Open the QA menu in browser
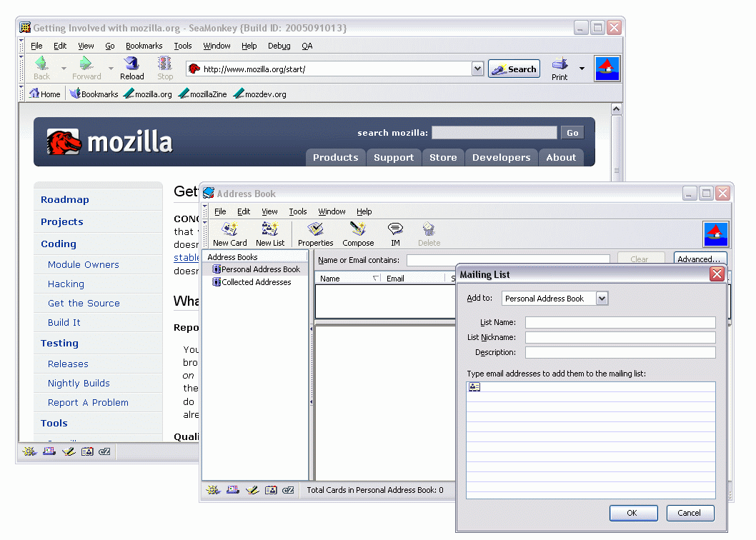756x540 pixels. click(307, 46)
